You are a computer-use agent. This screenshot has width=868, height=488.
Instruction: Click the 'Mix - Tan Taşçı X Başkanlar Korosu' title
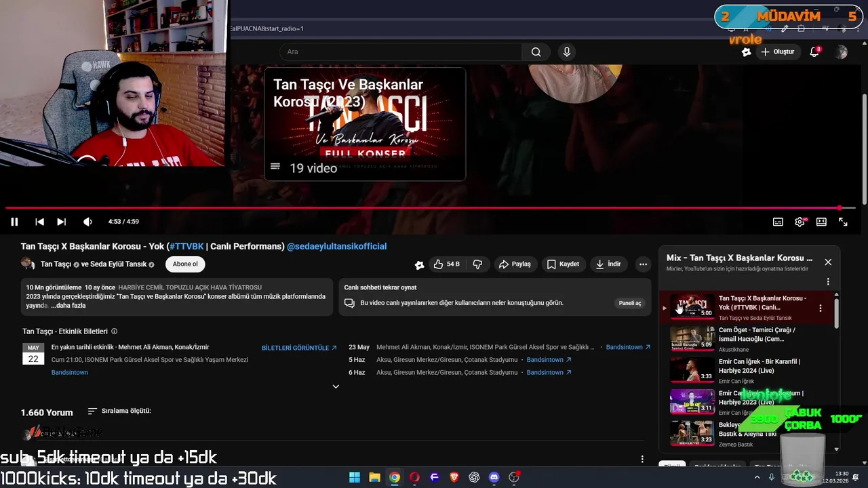tap(739, 258)
